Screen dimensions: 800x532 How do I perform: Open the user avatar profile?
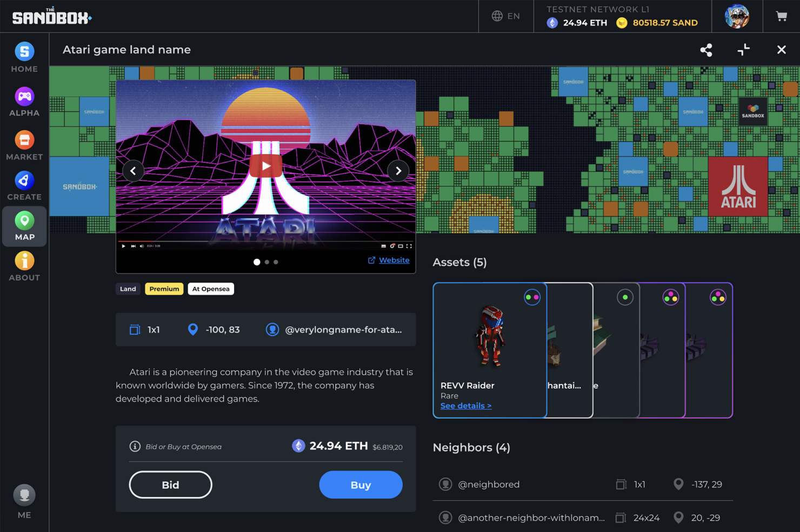[x=737, y=16]
